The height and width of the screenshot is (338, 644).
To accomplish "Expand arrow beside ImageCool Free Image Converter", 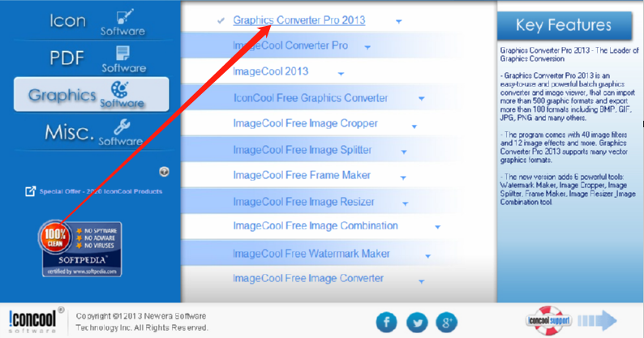I will 421,281.
